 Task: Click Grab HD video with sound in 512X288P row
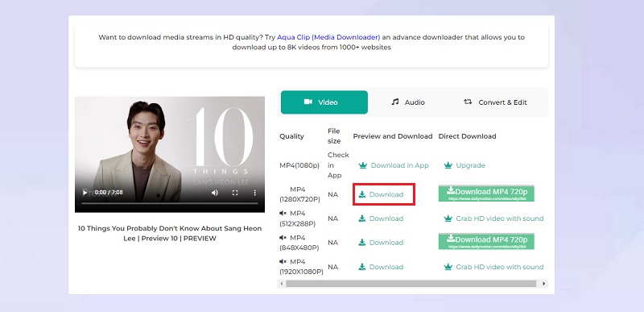pyautogui.click(x=493, y=218)
